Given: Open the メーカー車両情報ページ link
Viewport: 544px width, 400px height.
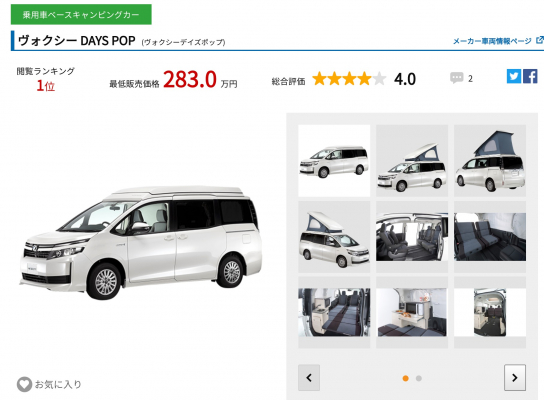Looking at the screenshot, I should 492,41.
